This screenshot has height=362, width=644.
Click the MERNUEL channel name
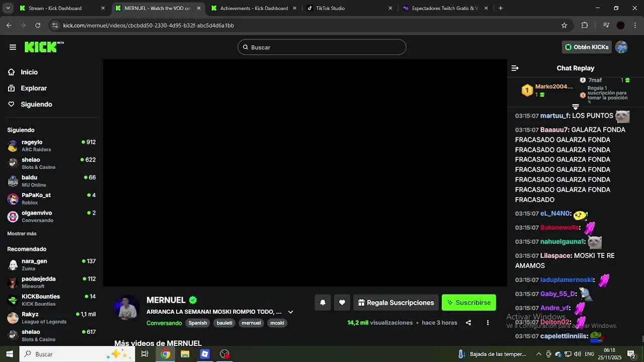coord(166,300)
